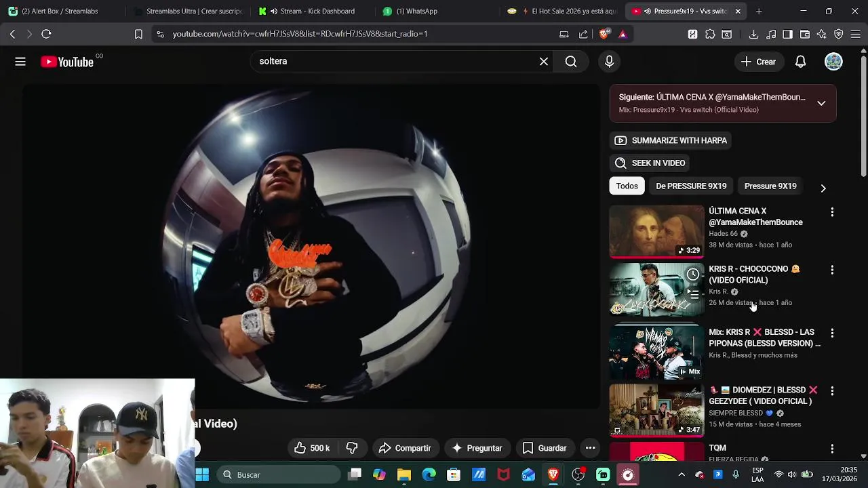Open the Windows Start button
868x488 pixels.
click(202, 474)
